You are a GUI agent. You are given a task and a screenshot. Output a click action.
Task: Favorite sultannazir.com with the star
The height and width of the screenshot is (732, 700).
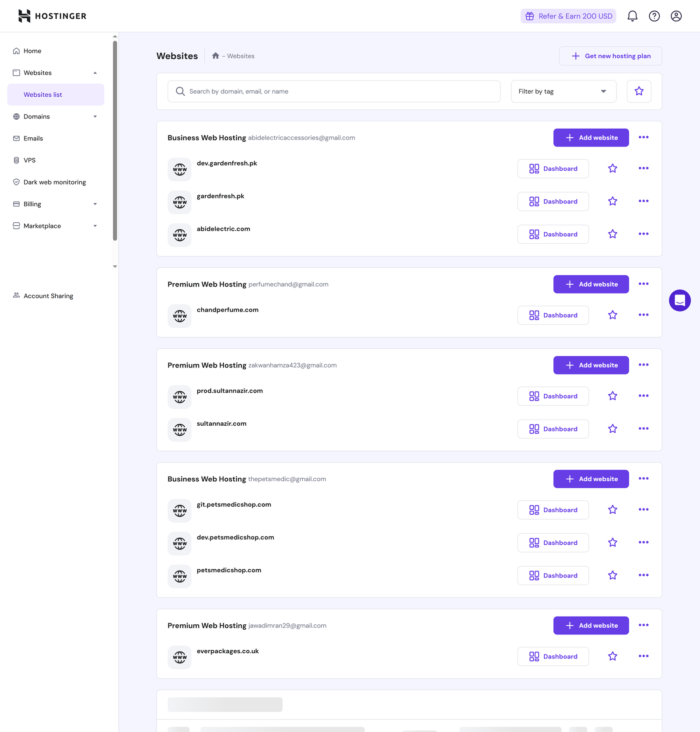[x=612, y=429]
